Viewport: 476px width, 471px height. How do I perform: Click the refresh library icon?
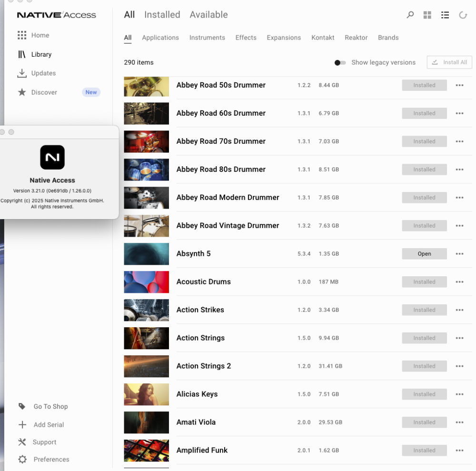[x=463, y=15]
